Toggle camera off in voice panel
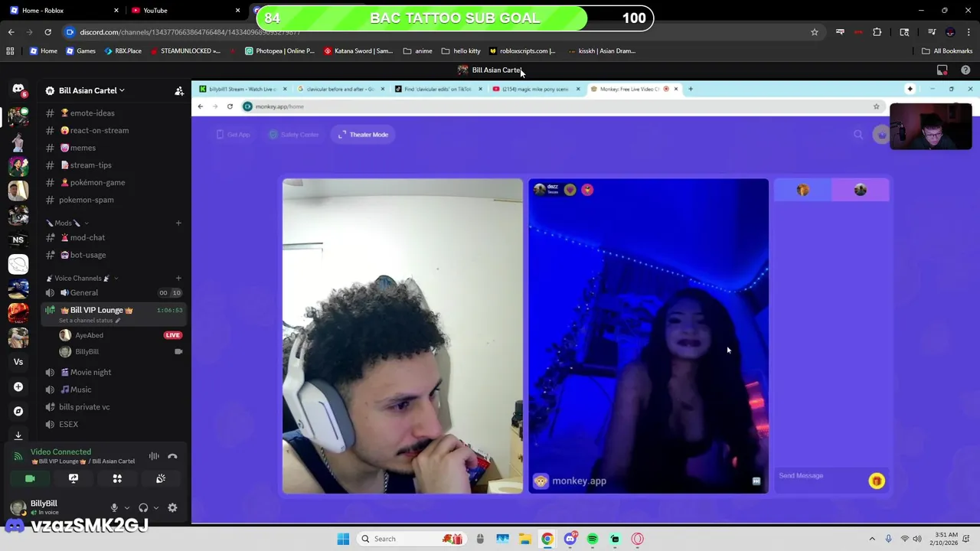The image size is (980, 551). pos(30,478)
